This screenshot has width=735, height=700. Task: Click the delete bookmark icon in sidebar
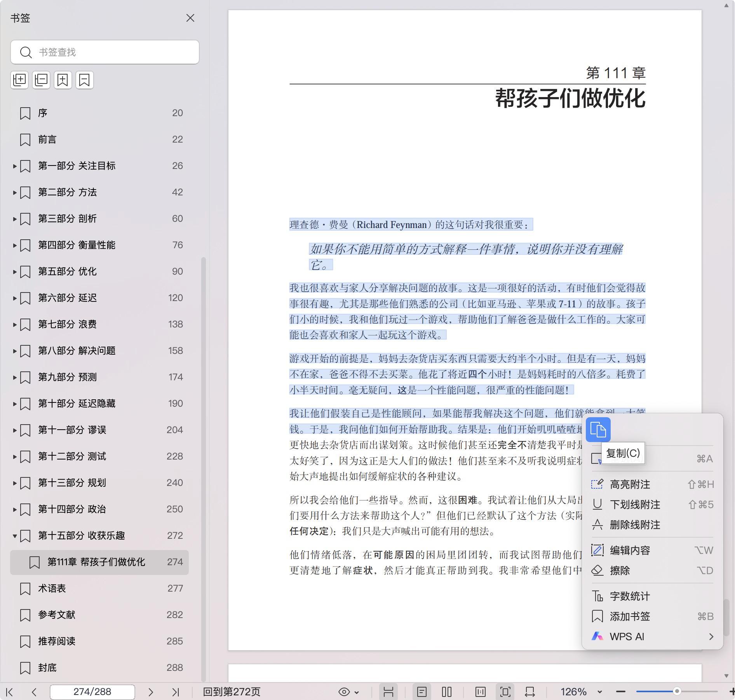(x=85, y=80)
